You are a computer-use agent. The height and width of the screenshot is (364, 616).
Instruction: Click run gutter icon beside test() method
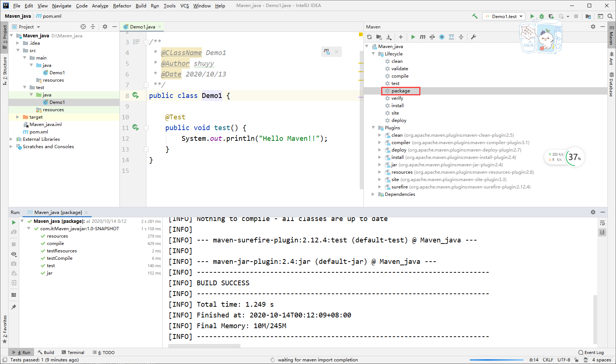(x=136, y=127)
